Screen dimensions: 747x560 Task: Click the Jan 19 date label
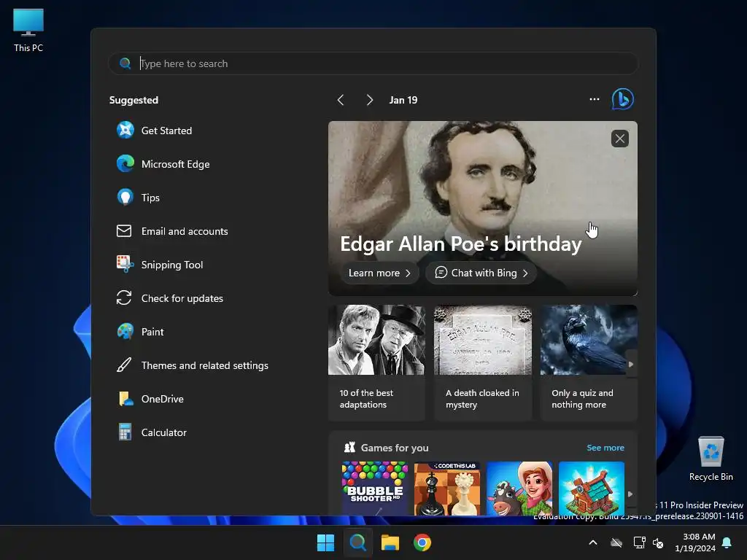(403, 100)
